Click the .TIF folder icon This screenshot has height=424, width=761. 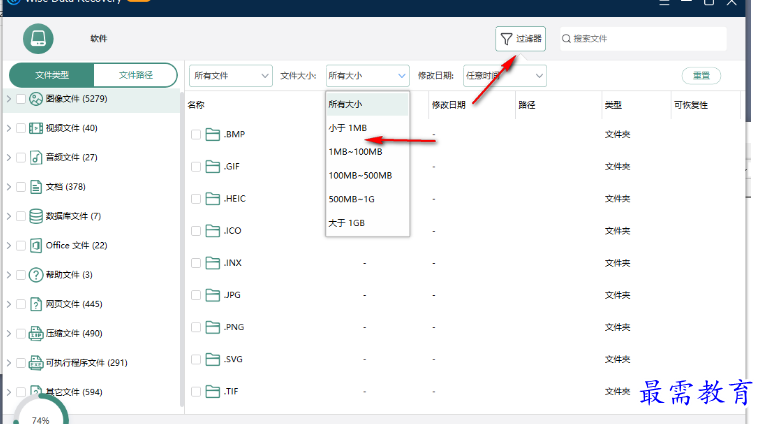213,391
